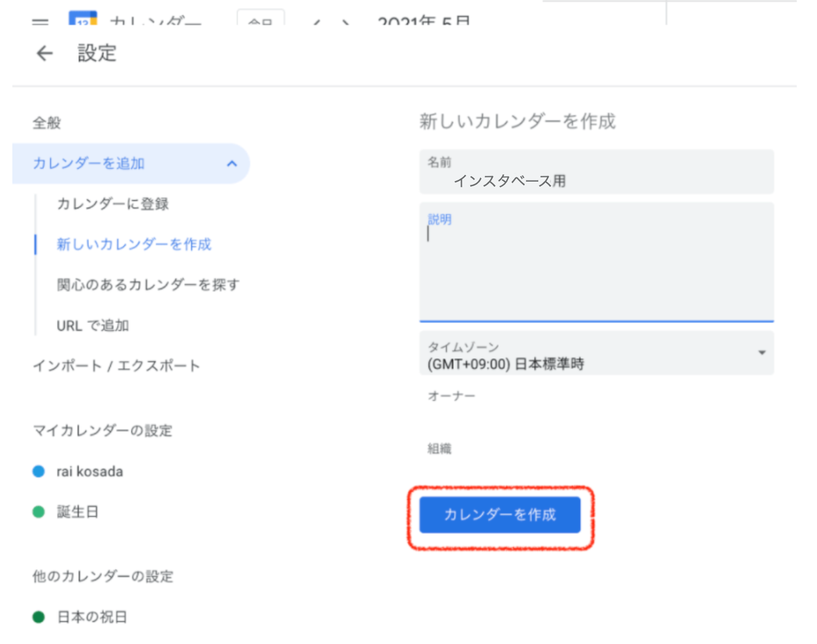Open インポート / エクスポート settings
The width and height of the screenshot is (817, 644).
pyautogui.click(x=116, y=366)
